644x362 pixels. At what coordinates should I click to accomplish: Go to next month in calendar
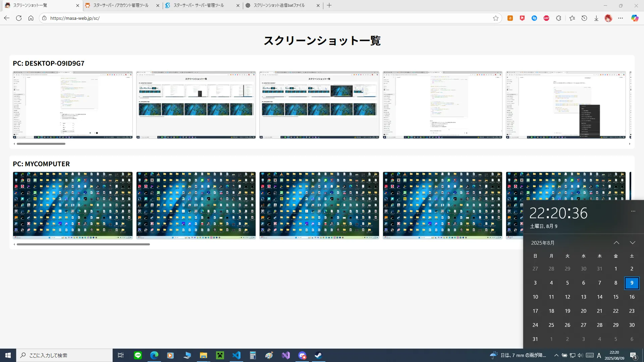pyautogui.click(x=632, y=243)
